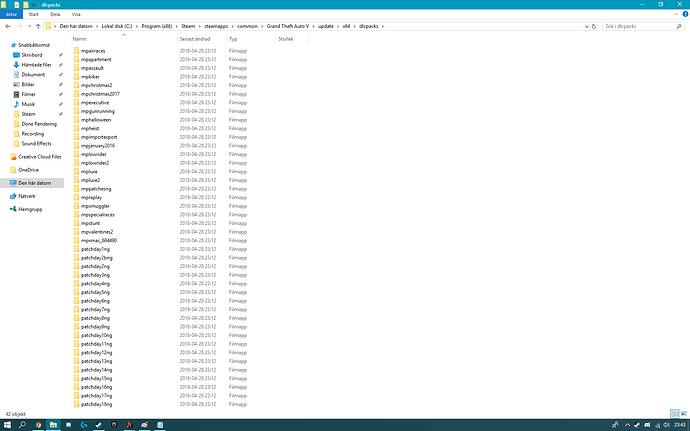Viewport: 690px width, 431px height.
Task: Click the New folder quick access icon
Action: point(26,5)
